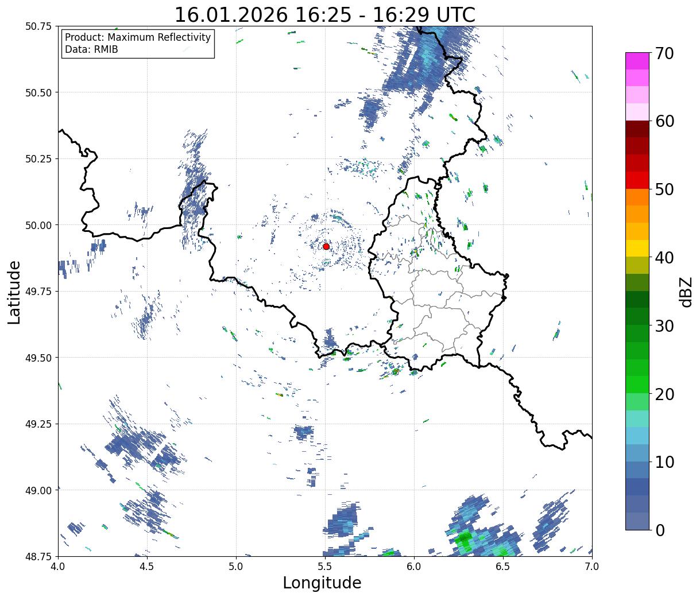Click the latitude tick label 50.75
This screenshot has height=597, width=700.
point(38,26)
